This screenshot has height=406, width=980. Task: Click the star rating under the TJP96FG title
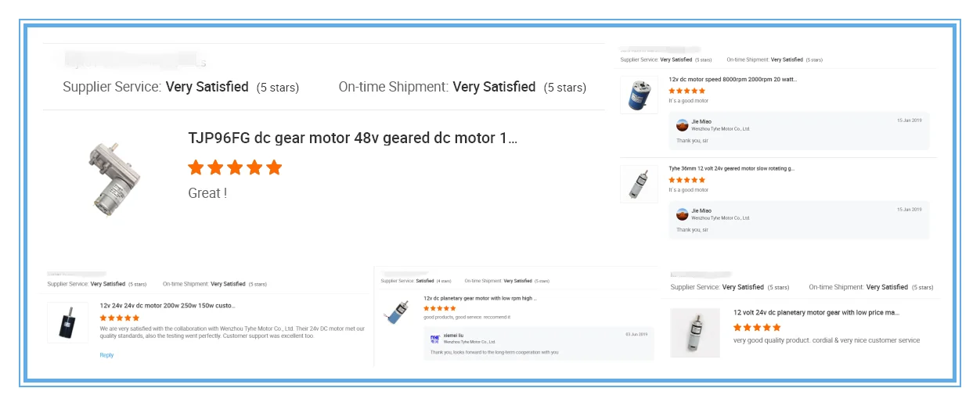tap(235, 167)
